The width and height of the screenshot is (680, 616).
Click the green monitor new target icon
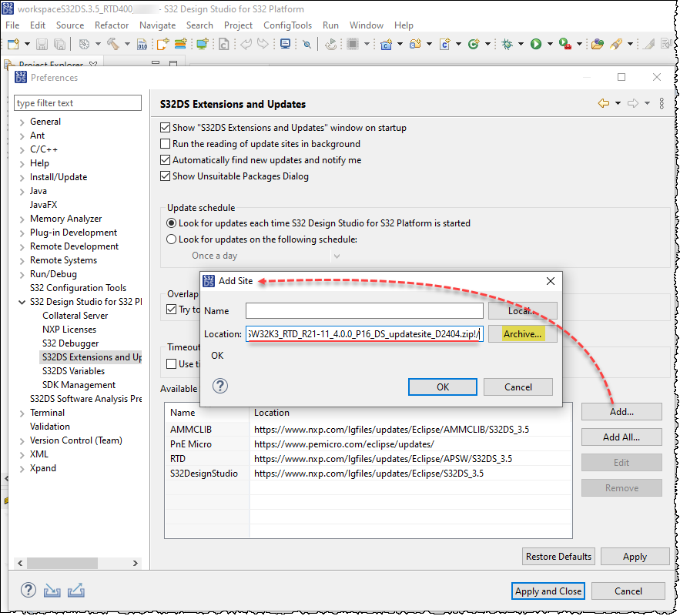(x=202, y=44)
